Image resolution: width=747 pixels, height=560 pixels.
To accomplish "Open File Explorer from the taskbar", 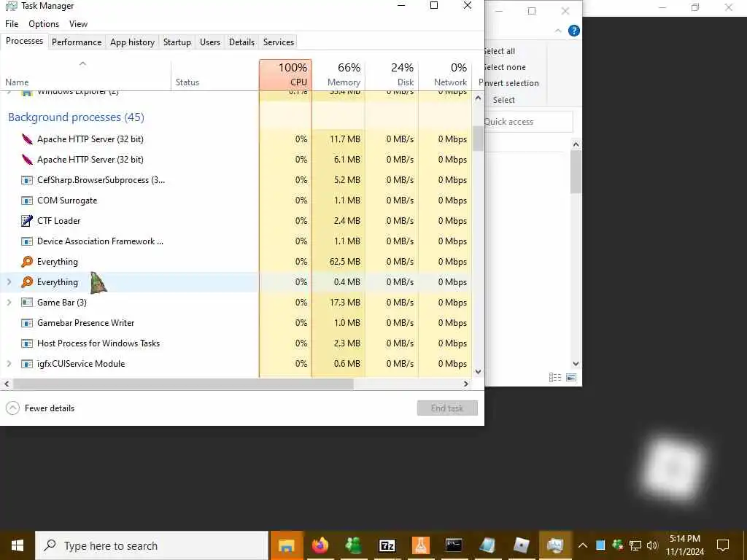I will click(287, 545).
